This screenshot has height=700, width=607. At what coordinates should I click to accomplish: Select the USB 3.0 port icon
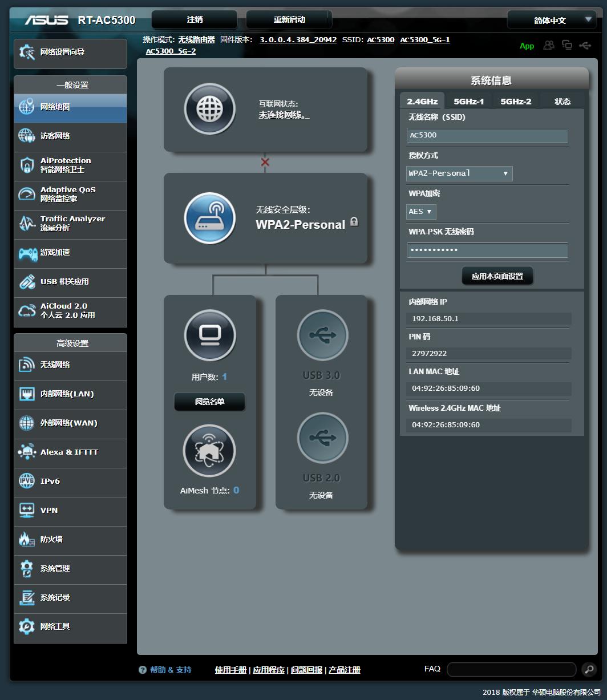coord(322,335)
